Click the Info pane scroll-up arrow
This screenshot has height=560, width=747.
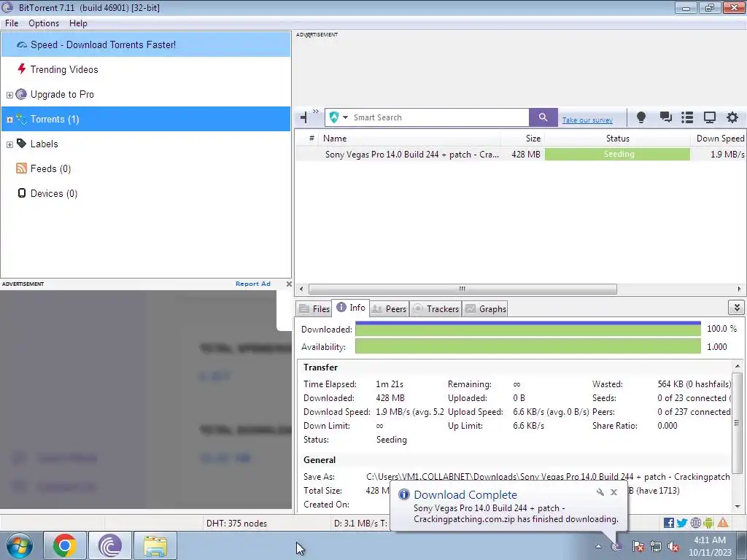(738, 366)
